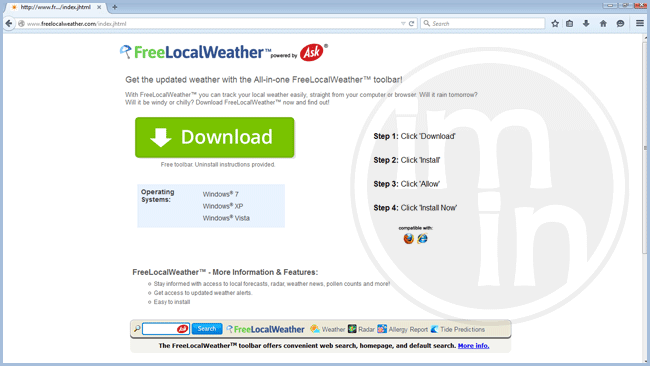Click the Firefox compatibility icon
The width and height of the screenshot is (650, 366).
409,238
